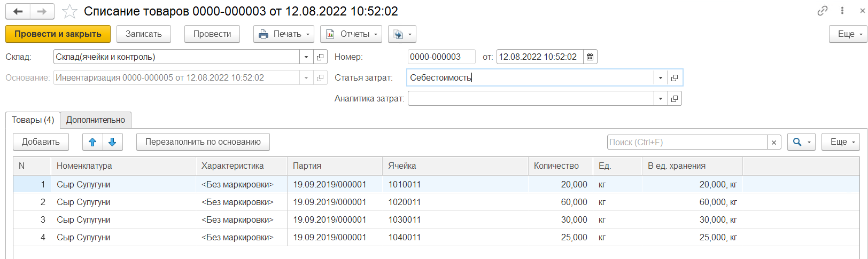Copy the document link with the chain icon

coord(823,11)
